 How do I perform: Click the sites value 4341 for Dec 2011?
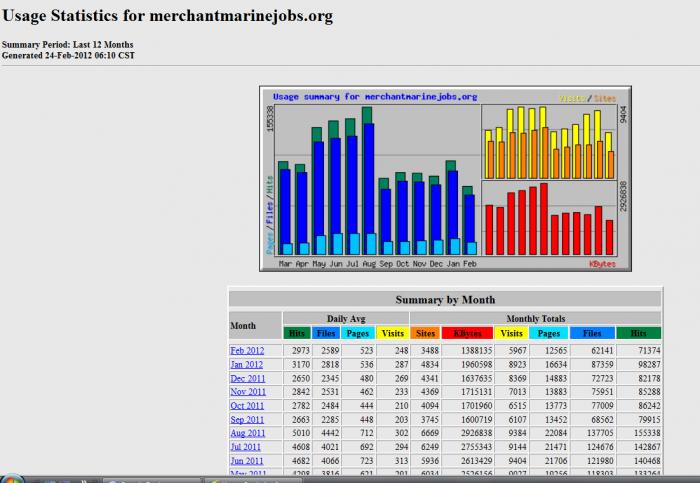tap(430, 379)
